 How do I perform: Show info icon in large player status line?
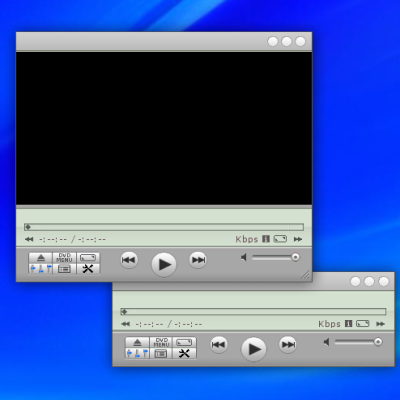[266, 239]
